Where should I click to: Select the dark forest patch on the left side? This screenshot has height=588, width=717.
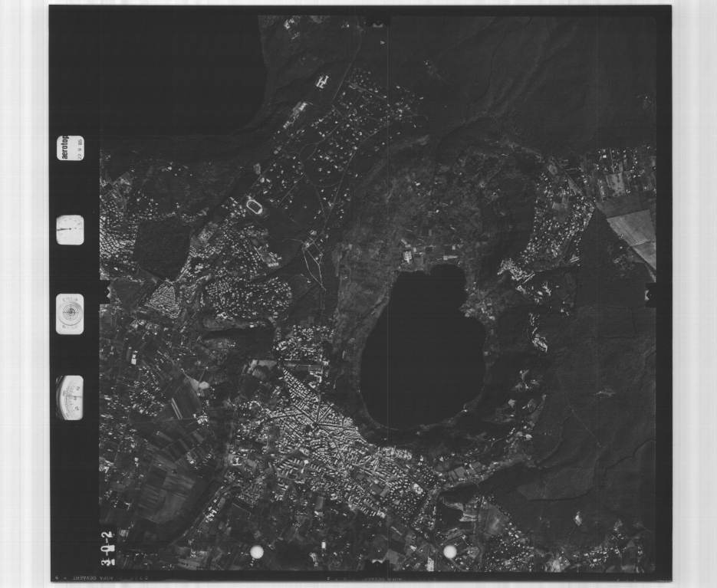coord(162,247)
